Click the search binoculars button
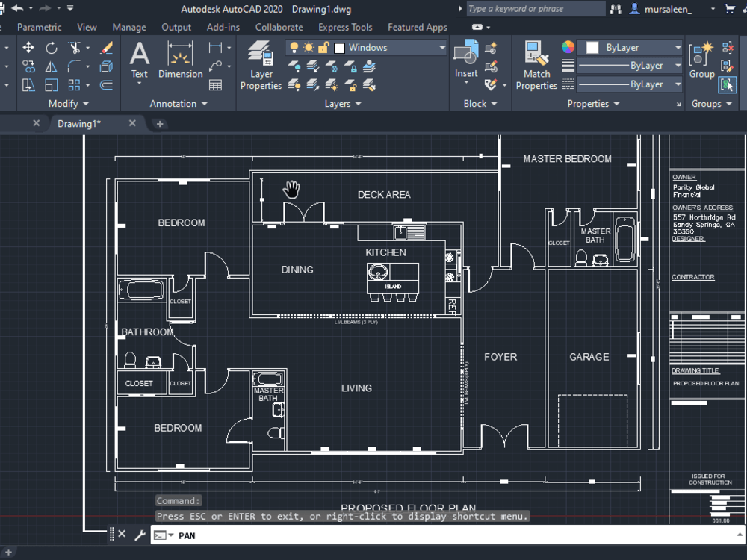The height and width of the screenshot is (560, 747). (616, 8)
